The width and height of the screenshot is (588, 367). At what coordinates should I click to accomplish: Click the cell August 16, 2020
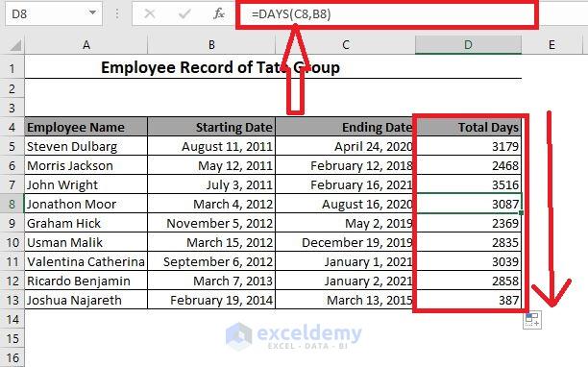[345, 204]
